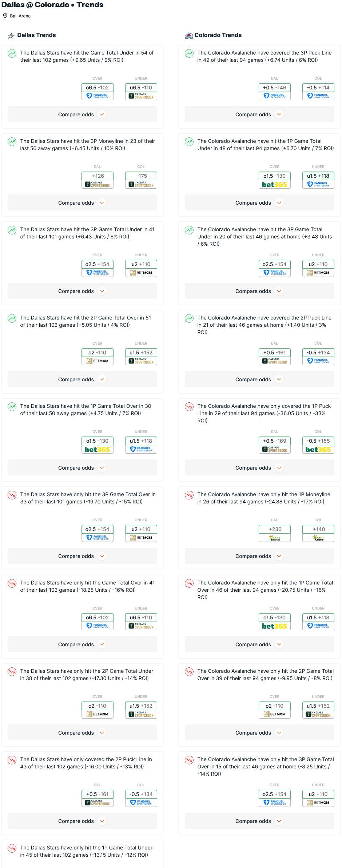Click red trend-down icon on Dallas 2P Puck Line trend
This screenshot has width=342, height=868.
click(12, 760)
